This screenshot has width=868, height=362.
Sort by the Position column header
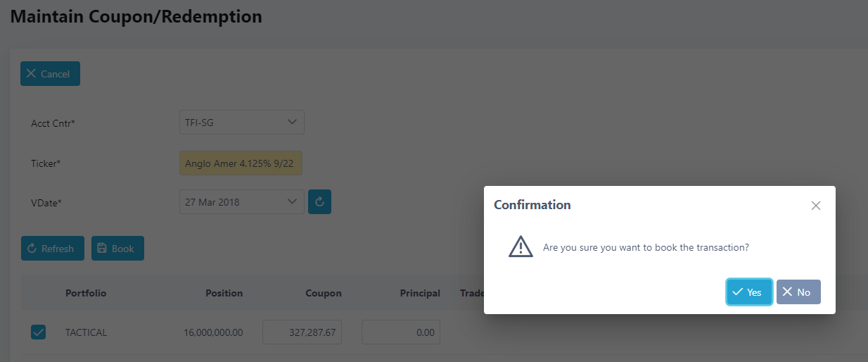pyautogui.click(x=224, y=293)
